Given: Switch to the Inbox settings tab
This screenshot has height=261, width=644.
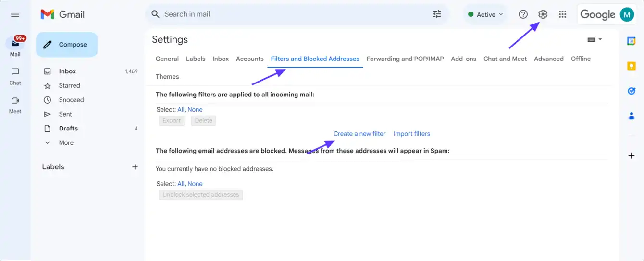Looking at the screenshot, I should (221, 59).
